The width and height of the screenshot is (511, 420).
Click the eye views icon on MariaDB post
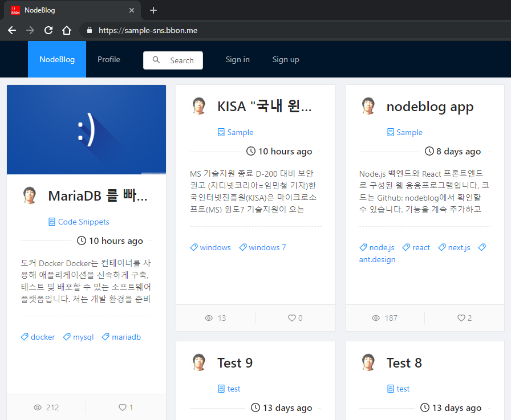tap(38, 407)
